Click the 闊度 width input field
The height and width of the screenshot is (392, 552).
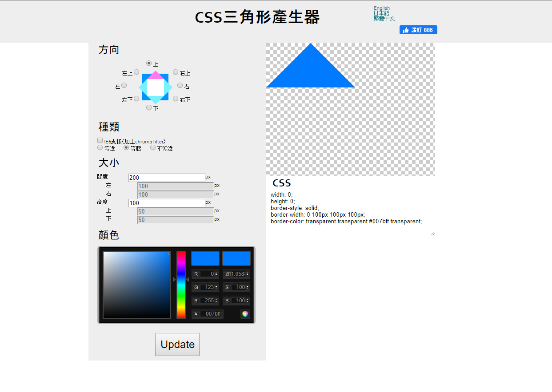[x=167, y=178]
